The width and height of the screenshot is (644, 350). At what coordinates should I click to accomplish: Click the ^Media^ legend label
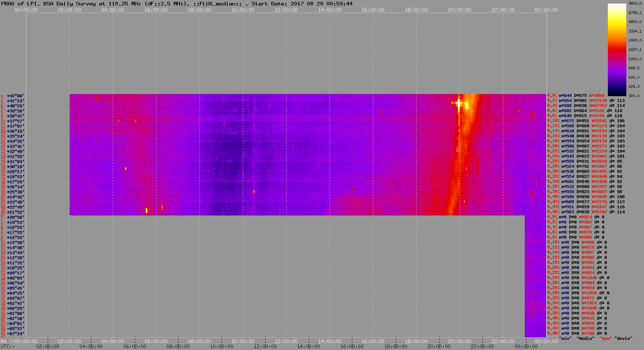tap(585, 338)
